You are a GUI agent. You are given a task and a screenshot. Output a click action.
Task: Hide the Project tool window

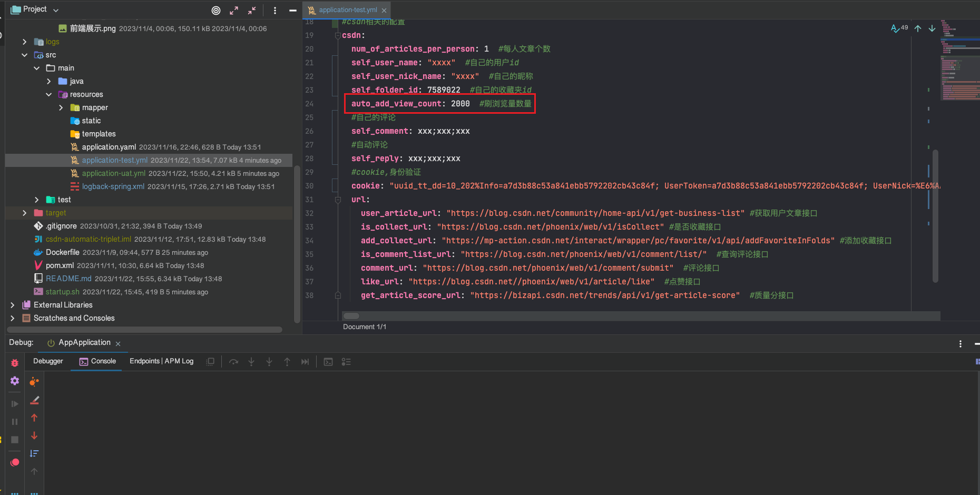pyautogui.click(x=292, y=10)
